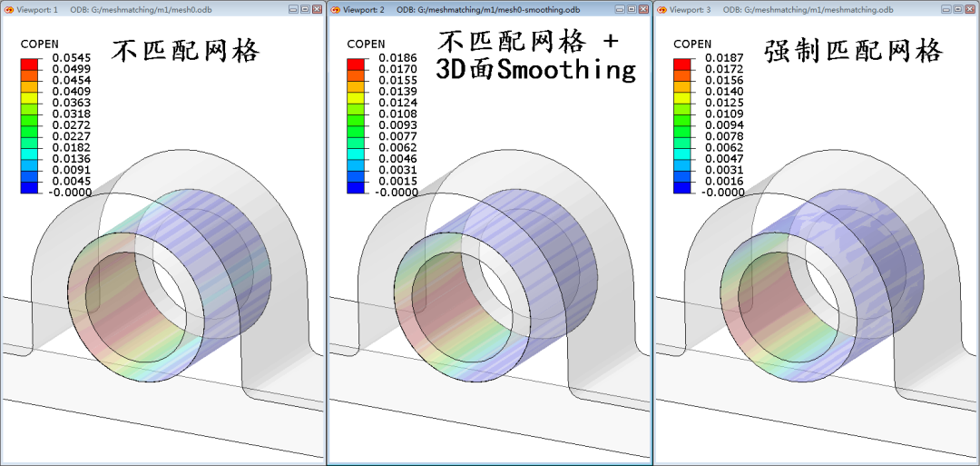Click the legend maximum value 0.0186
980x466 pixels.
(397, 57)
